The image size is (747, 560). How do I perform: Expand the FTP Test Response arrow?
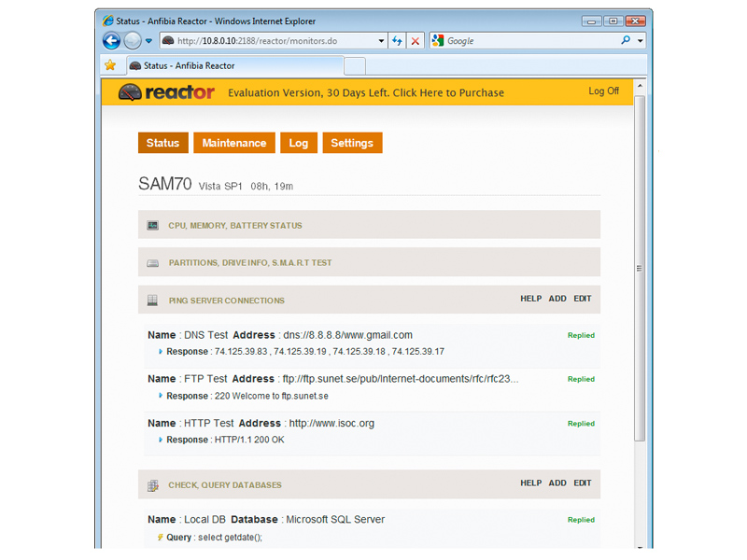point(160,395)
